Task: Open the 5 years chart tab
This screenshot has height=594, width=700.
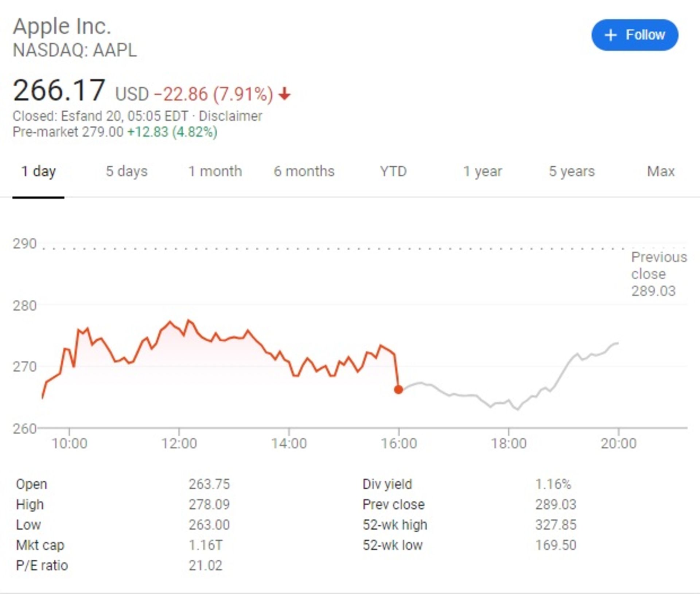Action: pos(572,171)
